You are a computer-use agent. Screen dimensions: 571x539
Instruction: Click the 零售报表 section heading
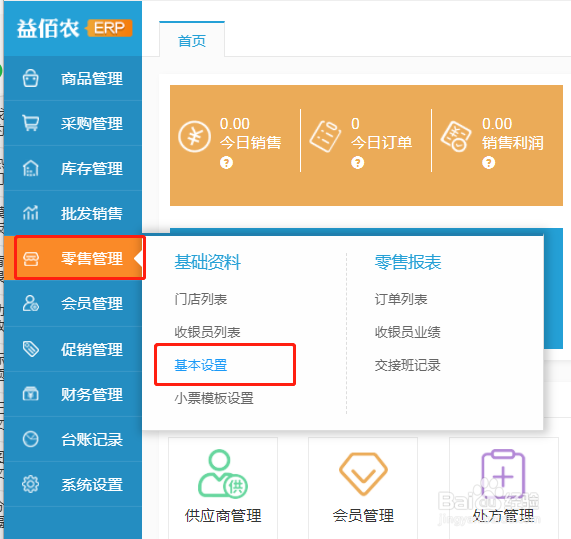408,262
